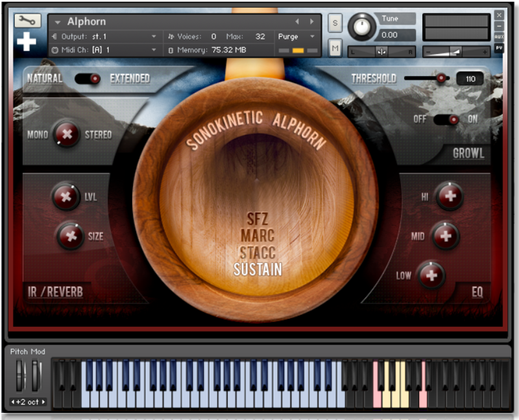
Task: Select the SUSTAIN articulation
Action: [258, 269]
